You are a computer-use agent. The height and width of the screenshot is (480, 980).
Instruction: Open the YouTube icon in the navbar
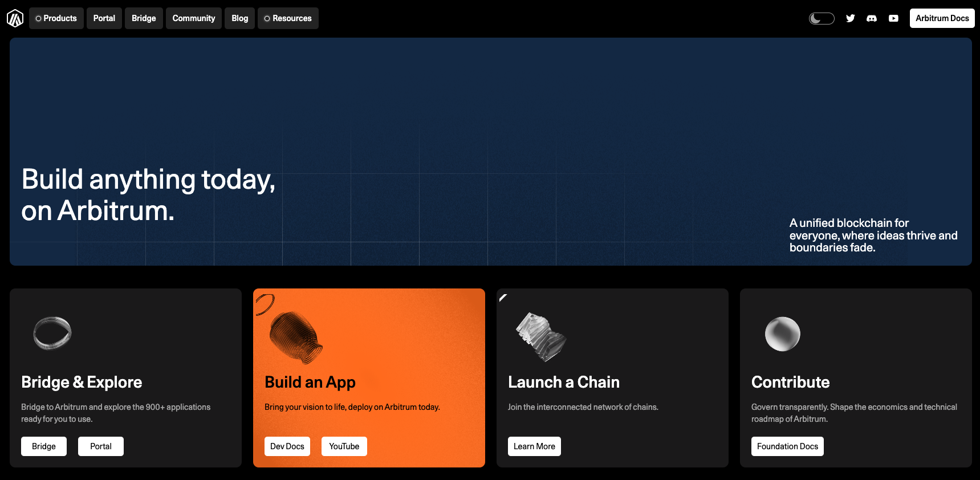click(893, 18)
